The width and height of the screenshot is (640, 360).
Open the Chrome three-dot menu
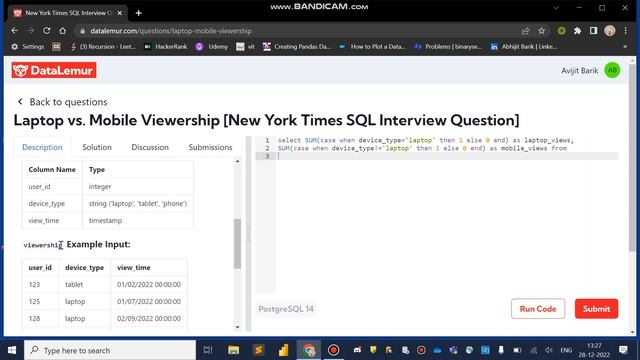coord(625,31)
